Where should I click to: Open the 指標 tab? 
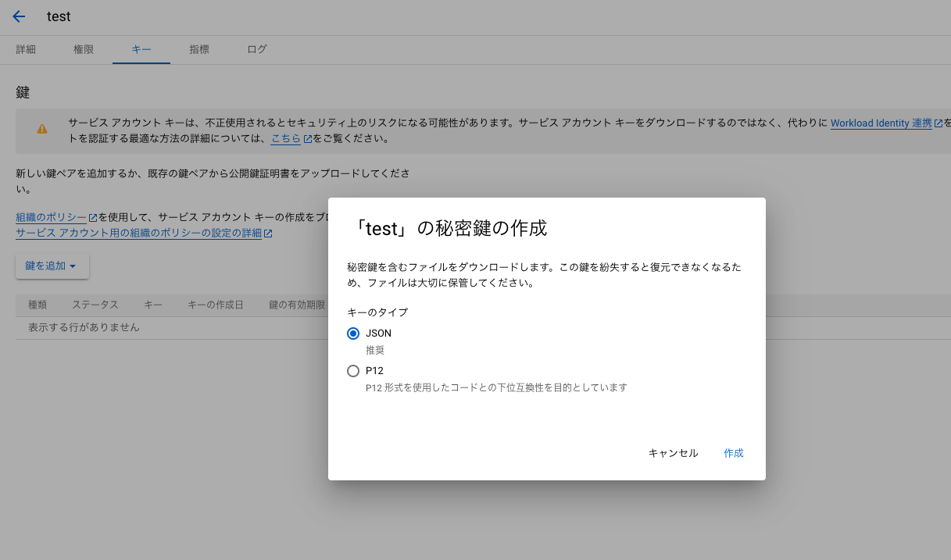pyautogui.click(x=199, y=49)
